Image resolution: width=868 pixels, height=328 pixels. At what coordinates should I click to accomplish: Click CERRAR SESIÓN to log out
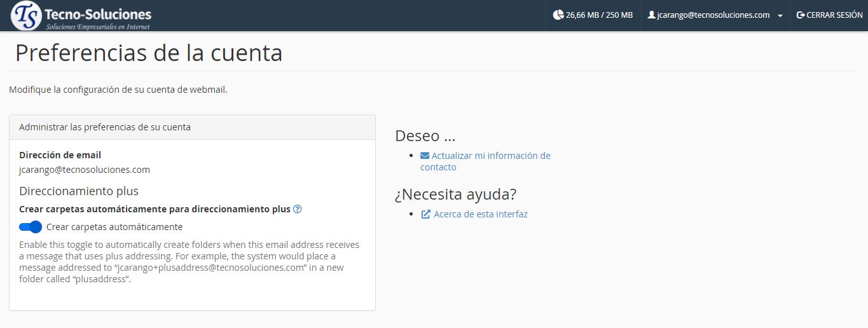coord(834,15)
